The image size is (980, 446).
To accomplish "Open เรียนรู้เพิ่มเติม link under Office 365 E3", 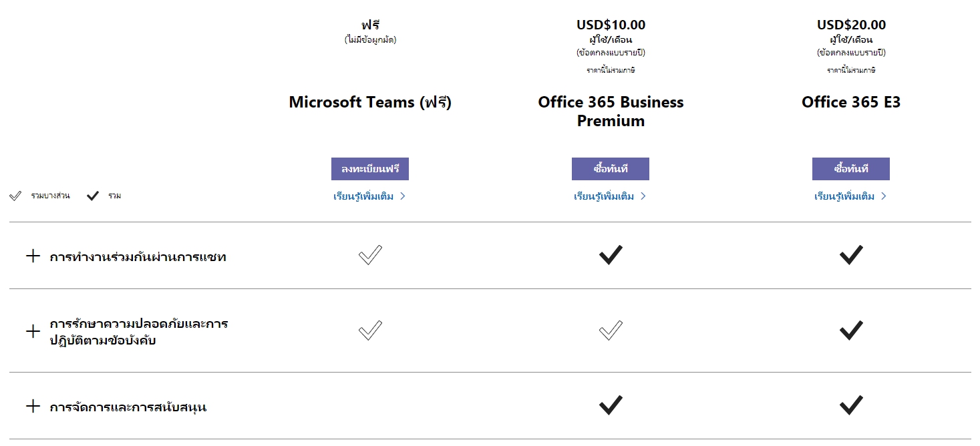I will point(851,196).
